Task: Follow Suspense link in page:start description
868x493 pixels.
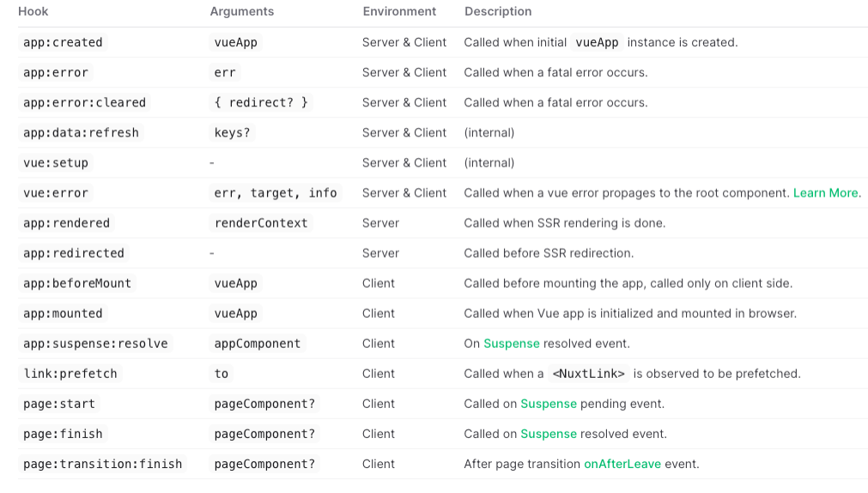Action: click(x=549, y=404)
